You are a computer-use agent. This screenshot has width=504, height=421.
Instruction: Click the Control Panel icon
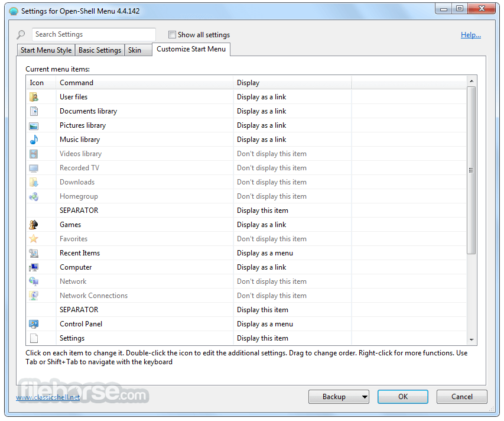[34, 324]
